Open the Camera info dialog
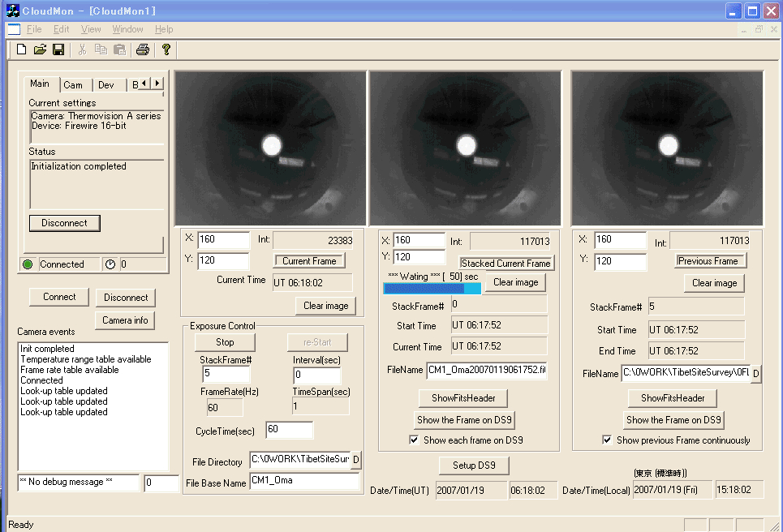The width and height of the screenshot is (783, 532). click(x=125, y=320)
